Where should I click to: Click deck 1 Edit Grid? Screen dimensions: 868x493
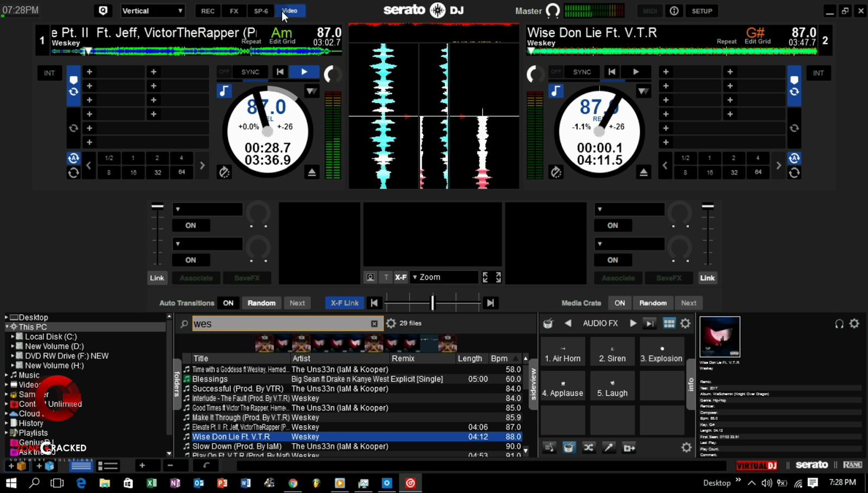282,41
